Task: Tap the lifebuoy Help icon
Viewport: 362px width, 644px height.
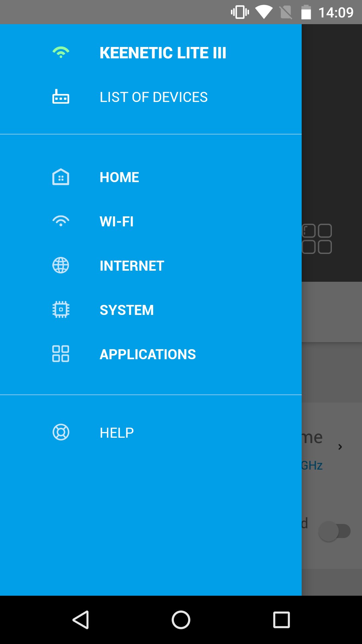Action: tap(61, 432)
